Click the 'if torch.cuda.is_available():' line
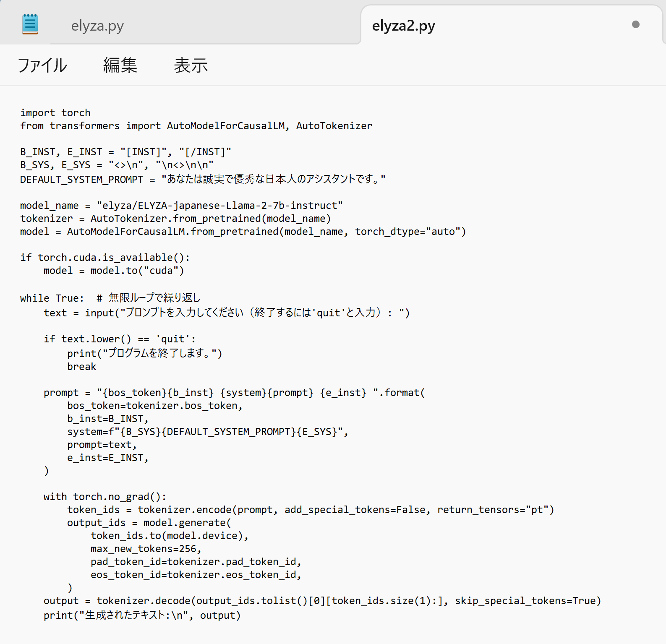Screen dimensions: 666x644 [105, 258]
